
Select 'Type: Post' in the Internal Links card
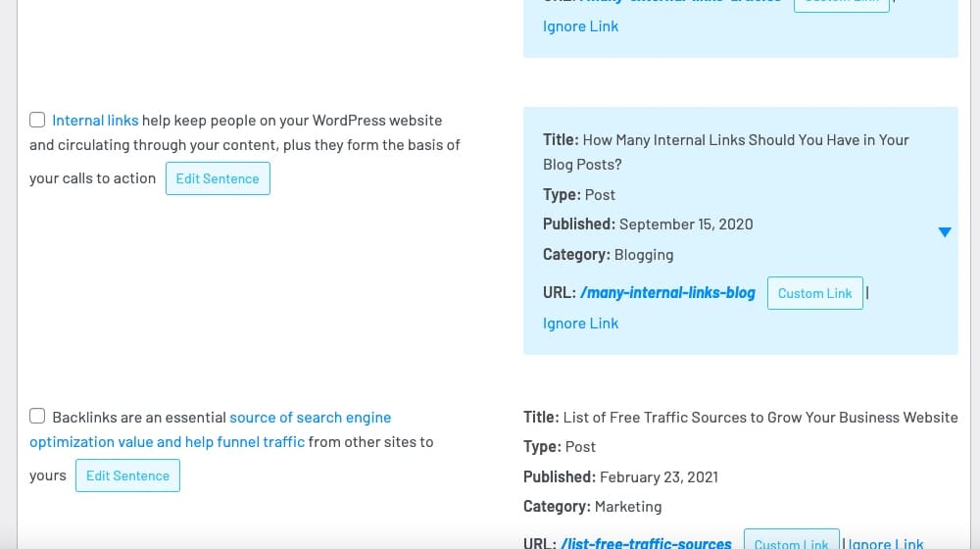click(x=579, y=194)
